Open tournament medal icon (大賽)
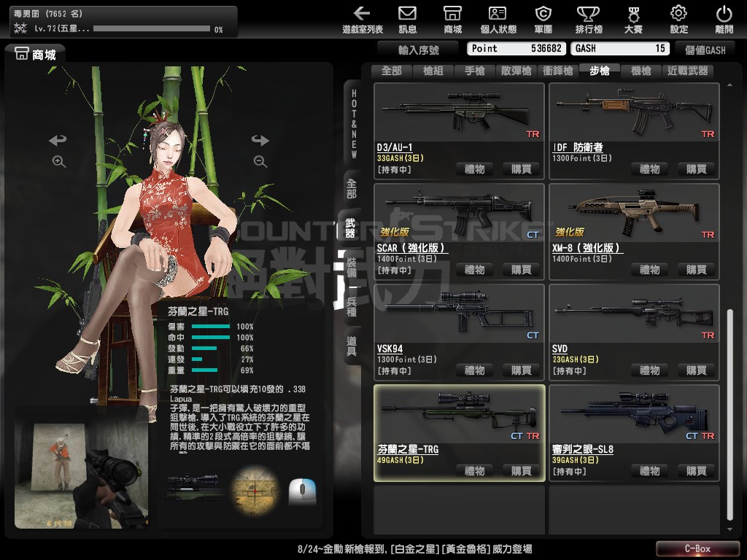The height and width of the screenshot is (560, 747). (x=634, y=20)
